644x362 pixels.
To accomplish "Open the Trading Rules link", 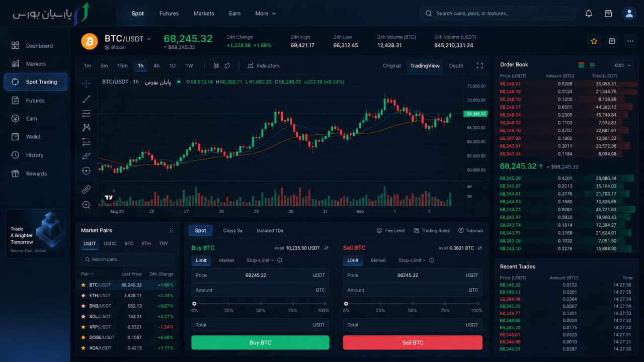I will (x=432, y=231).
